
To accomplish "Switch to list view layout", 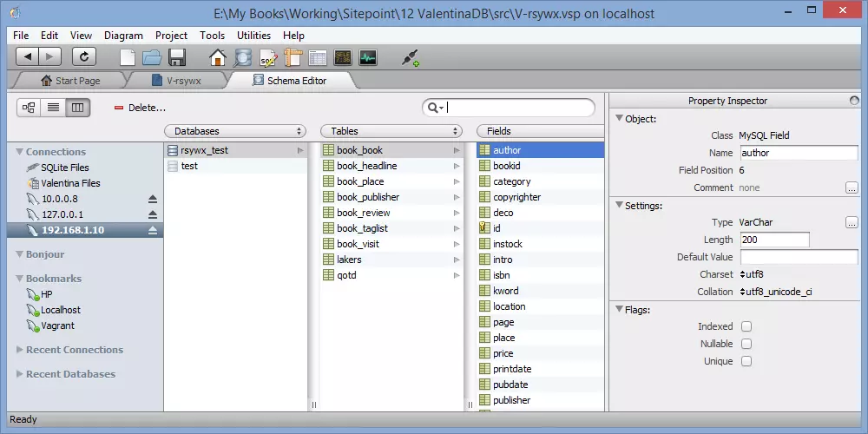I will 53,108.
